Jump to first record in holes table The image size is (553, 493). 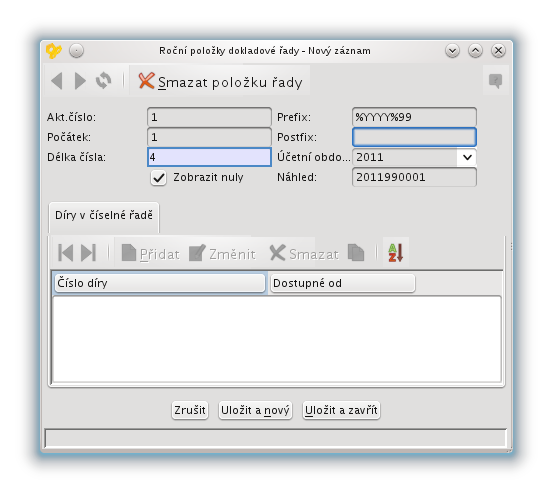click(x=65, y=252)
